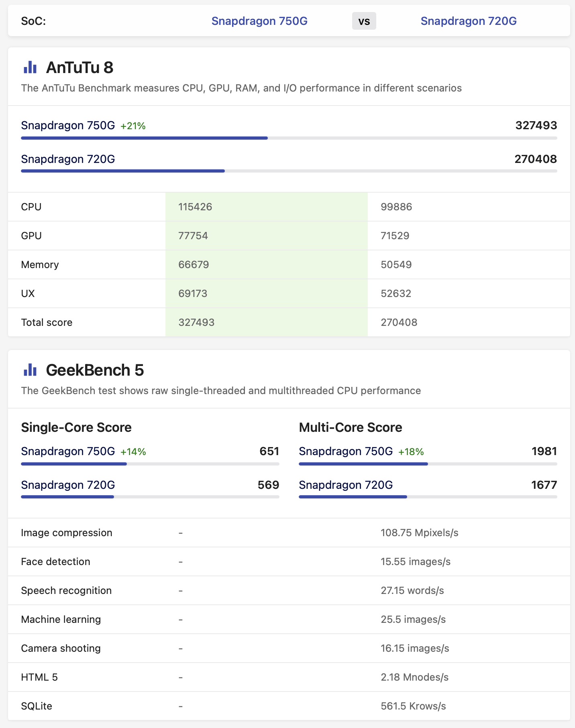Click the 108.75 Mpixels/s value
The image size is (575, 728).
point(420,533)
